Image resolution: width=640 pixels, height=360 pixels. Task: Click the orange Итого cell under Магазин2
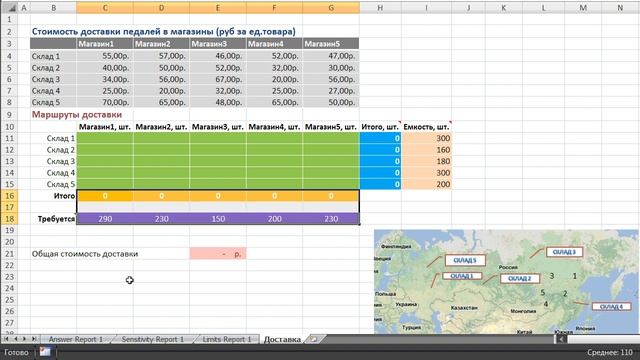pyautogui.click(x=161, y=196)
